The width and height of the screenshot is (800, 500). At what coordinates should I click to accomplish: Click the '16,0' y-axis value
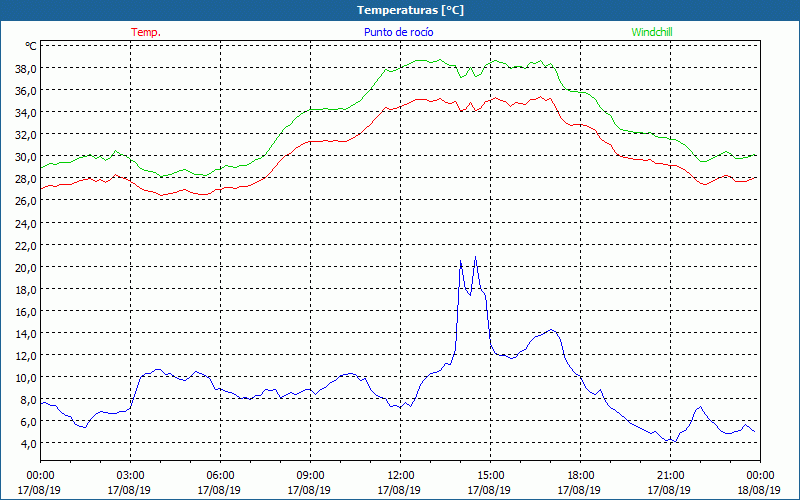[x=25, y=311]
